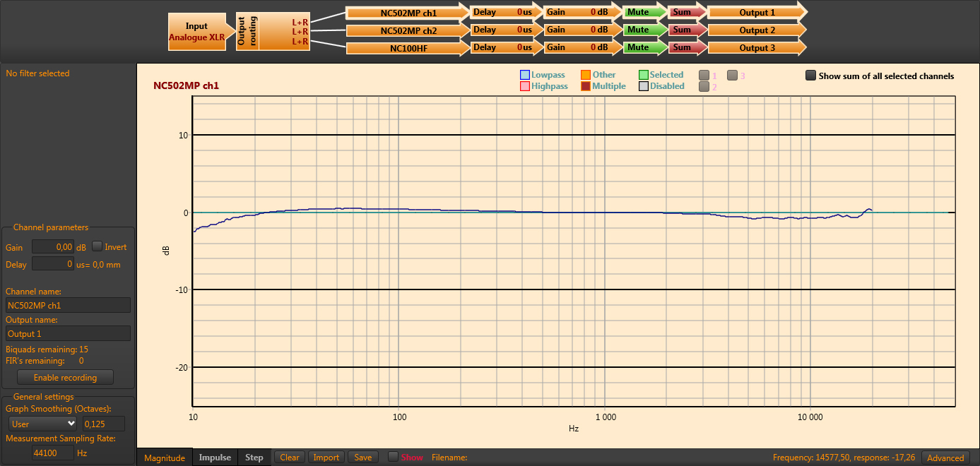Click the Advanced button
The width and height of the screenshot is (980, 466).
coord(945,458)
